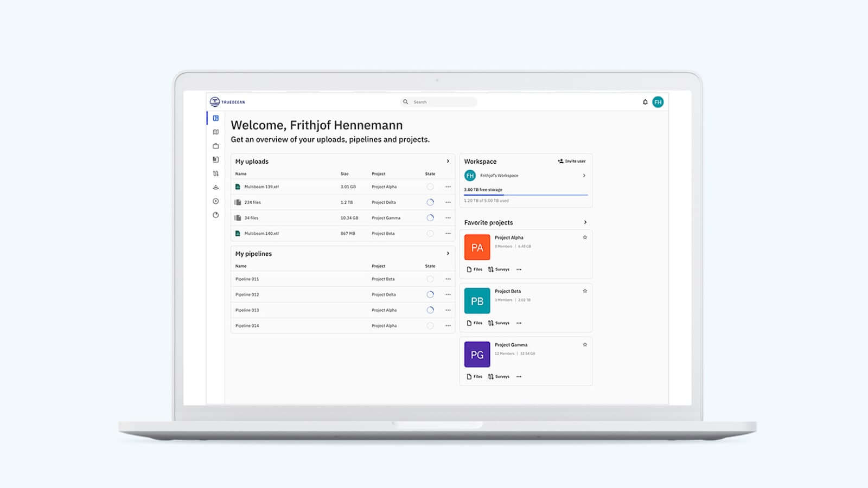Click the Name header in My uploads
The width and height of the screenshot is (868, 488).
(241, 174)
